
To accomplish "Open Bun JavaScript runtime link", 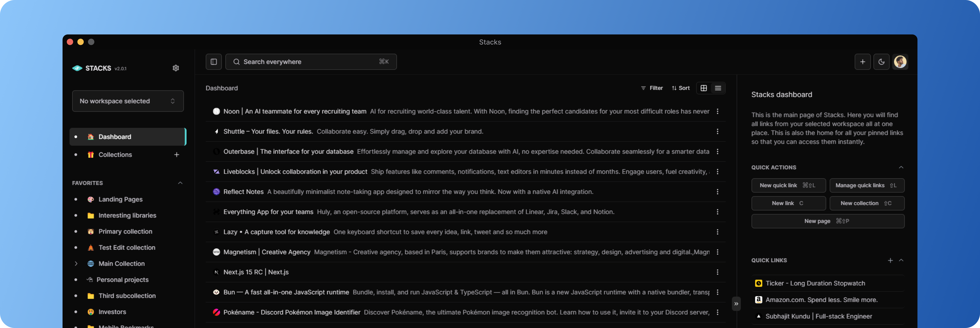I will tap(286, 292).
